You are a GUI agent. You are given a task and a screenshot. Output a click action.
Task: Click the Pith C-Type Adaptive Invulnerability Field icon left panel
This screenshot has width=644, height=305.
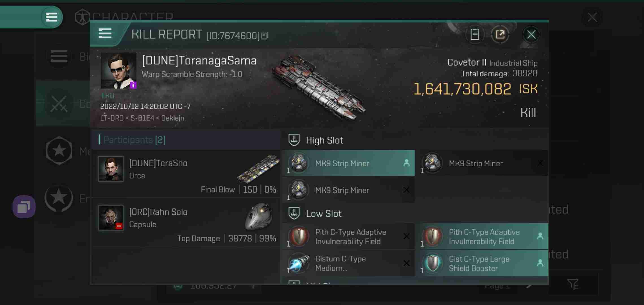point(298,236)
